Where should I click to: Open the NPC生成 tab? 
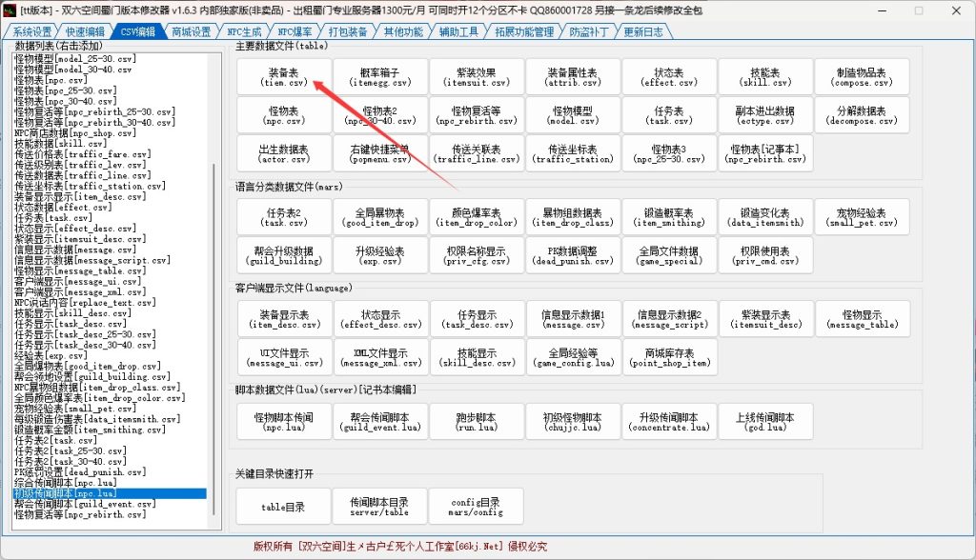coord(244,31)
